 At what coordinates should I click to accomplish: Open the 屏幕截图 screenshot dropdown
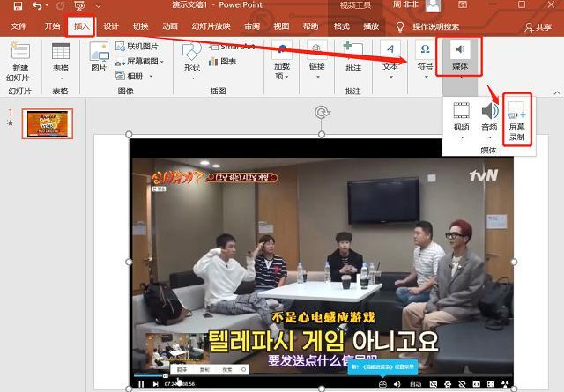coord(139,62)
